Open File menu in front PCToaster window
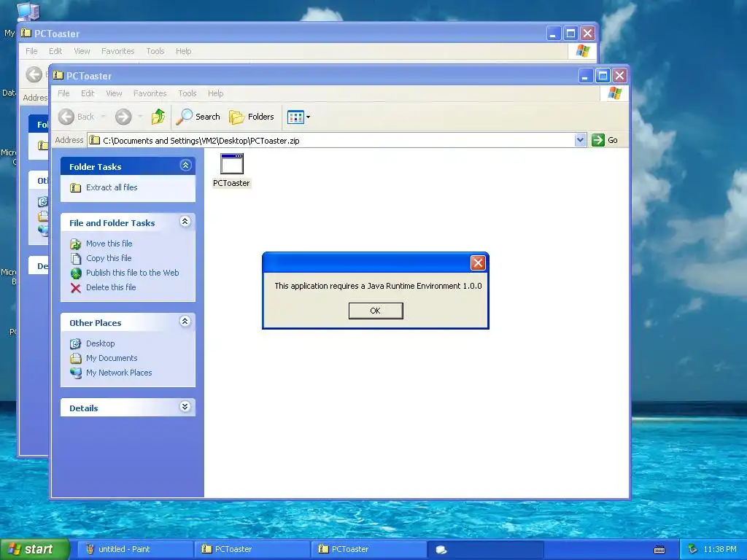The width and height of the screenshot is (747, 560). coord(63,93)
